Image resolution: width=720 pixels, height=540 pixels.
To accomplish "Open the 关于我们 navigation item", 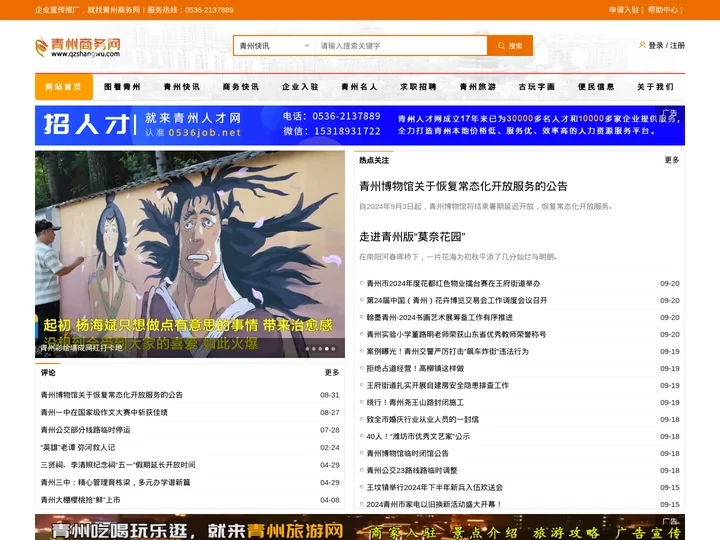I will [x=655, y=87].
